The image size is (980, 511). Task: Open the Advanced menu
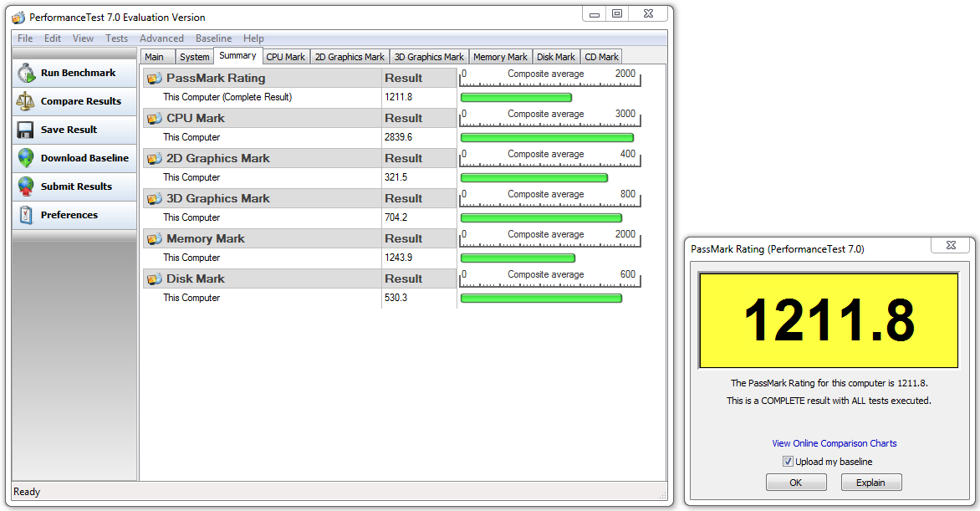pyautogui.click(x=161, y=38)
